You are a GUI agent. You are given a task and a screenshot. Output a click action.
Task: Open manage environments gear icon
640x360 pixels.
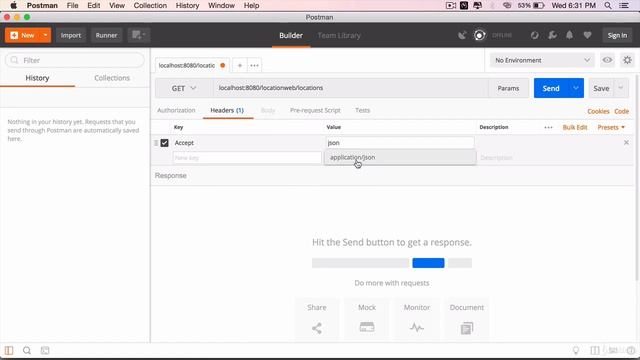[x=627, y=60]
